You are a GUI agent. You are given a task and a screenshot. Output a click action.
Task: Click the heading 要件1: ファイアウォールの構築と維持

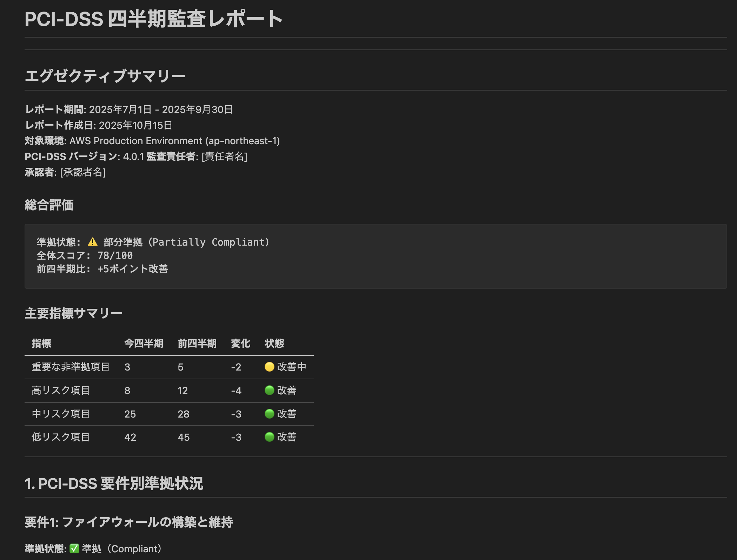point(129,522)
